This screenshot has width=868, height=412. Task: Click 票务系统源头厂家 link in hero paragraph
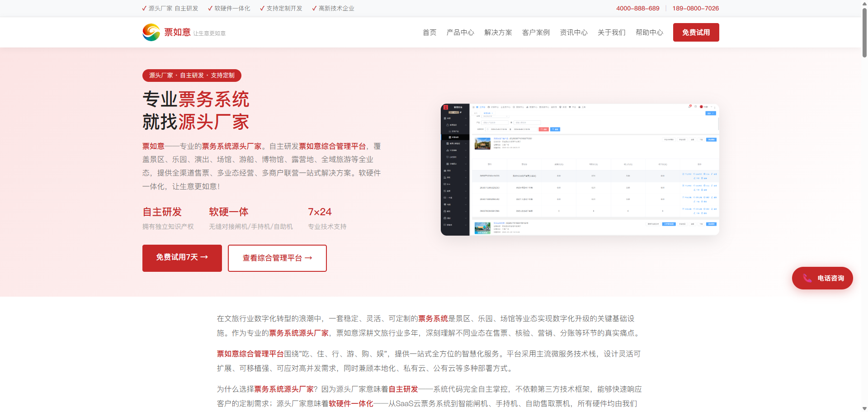click(232, 146)
